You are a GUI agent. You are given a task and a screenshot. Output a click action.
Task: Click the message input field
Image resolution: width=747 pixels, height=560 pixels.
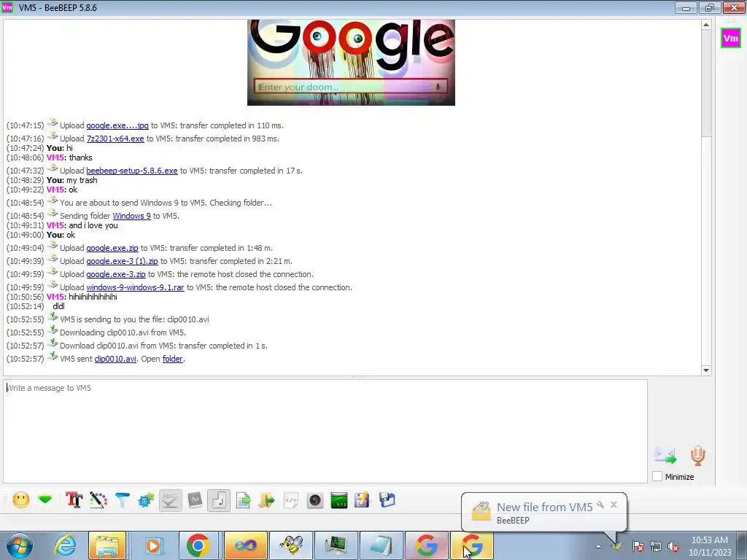pyautogui.click(x=325, y=431)
